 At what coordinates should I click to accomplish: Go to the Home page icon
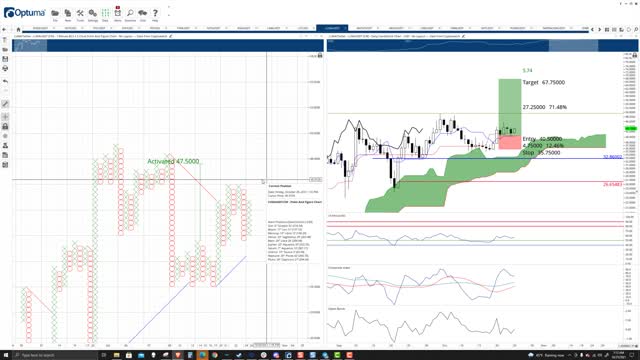pos(18,29)
